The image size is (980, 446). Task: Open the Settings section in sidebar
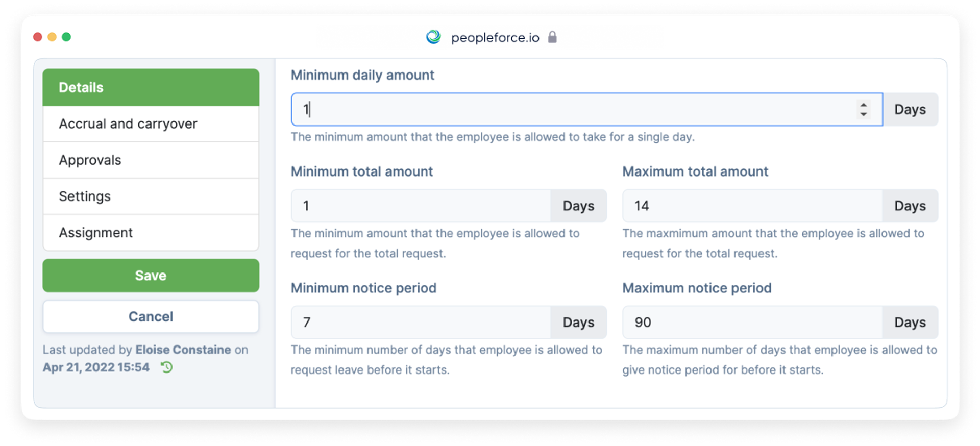(x=151, y=196)
